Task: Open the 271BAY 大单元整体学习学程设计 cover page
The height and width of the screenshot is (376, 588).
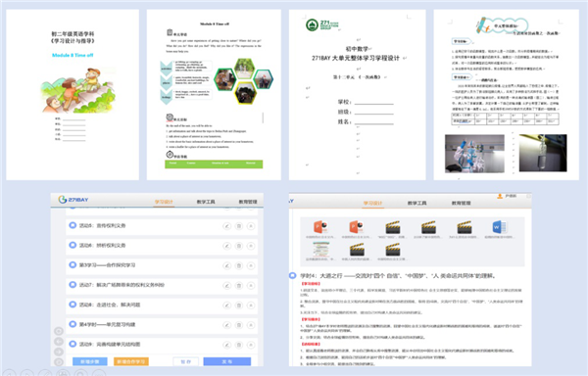Action: (x=358, y=95)
